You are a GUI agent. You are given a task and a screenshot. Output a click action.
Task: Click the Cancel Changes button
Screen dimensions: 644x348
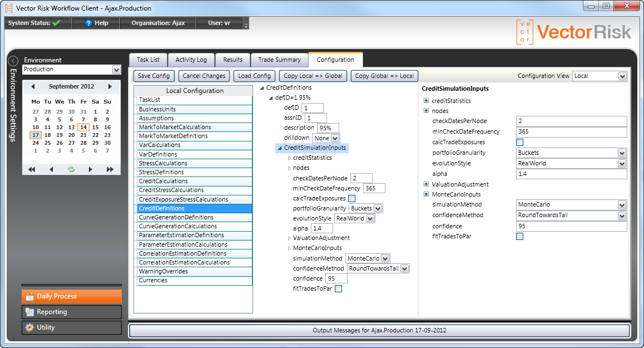[x=204, y=76]
